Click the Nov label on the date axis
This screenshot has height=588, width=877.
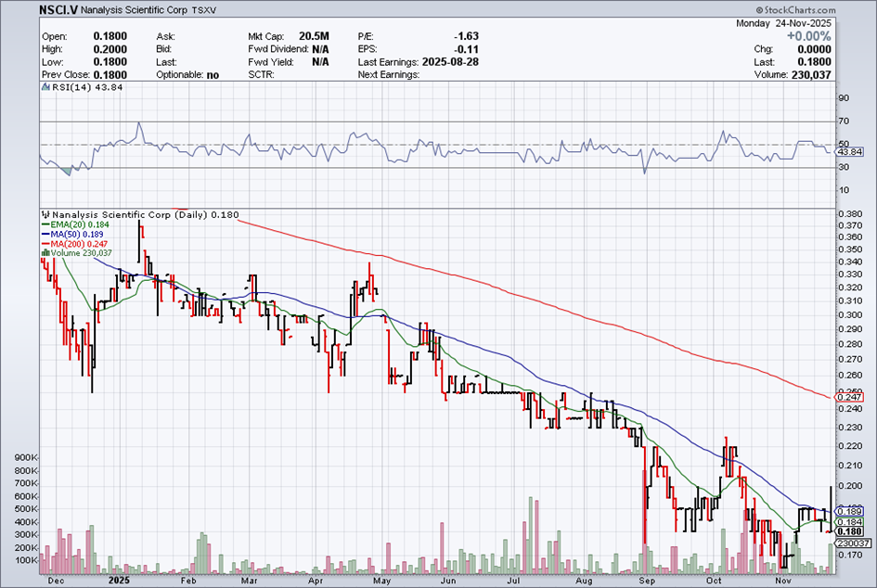pos(783,581)
